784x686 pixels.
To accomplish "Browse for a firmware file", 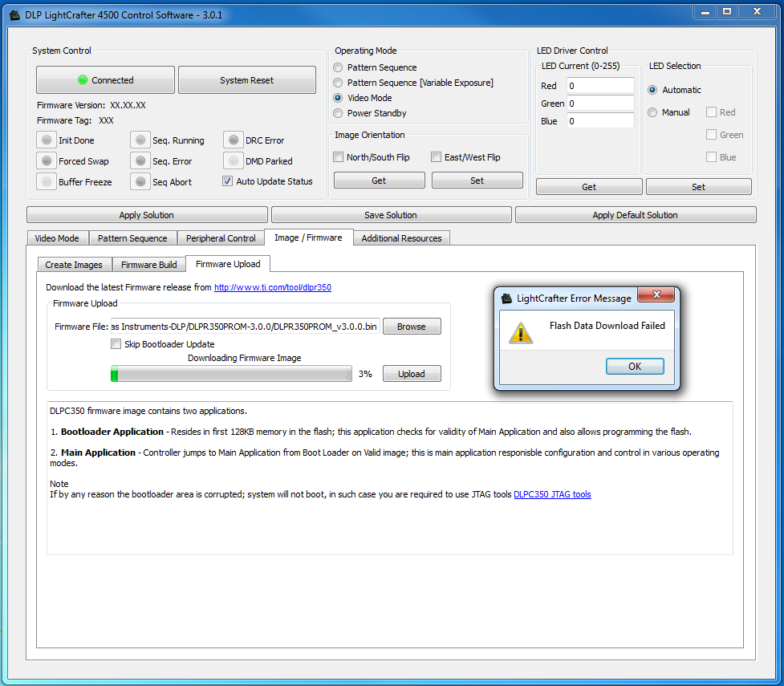I will click(x=412, y=327).
